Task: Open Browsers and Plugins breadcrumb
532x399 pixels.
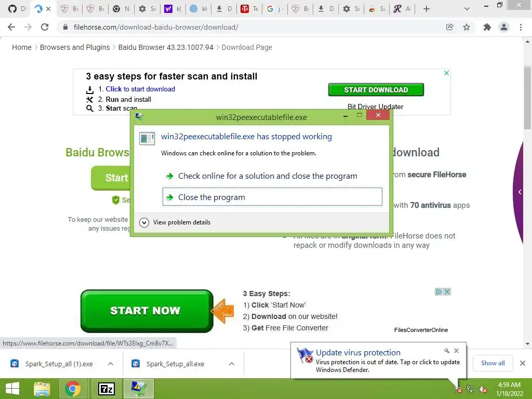Action: [75, 47]
